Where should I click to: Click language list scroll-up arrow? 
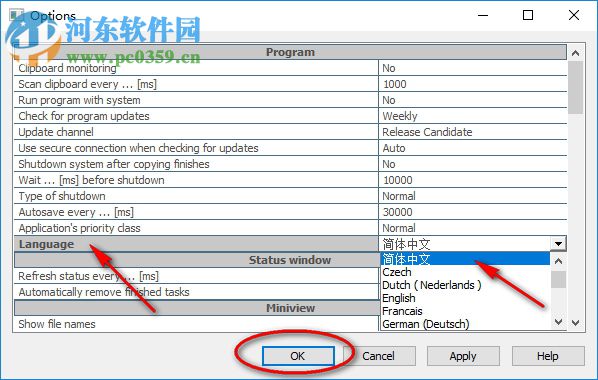(558, 261)
